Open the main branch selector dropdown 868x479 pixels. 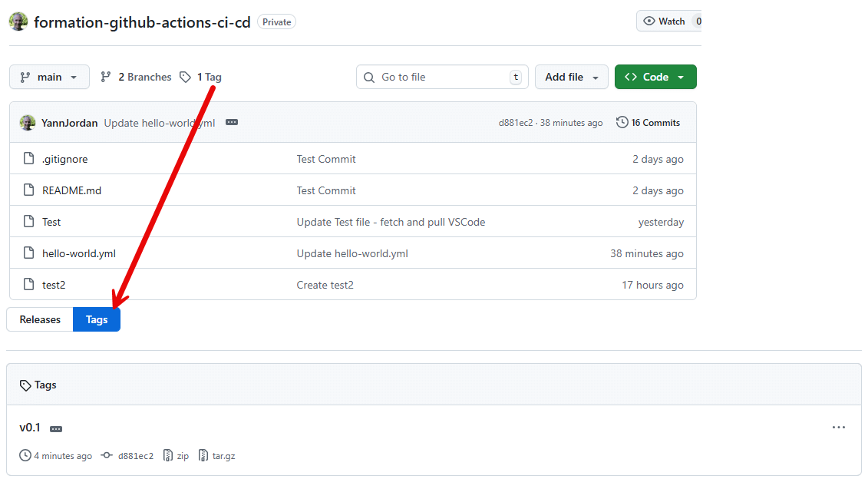tap(49, 77)
